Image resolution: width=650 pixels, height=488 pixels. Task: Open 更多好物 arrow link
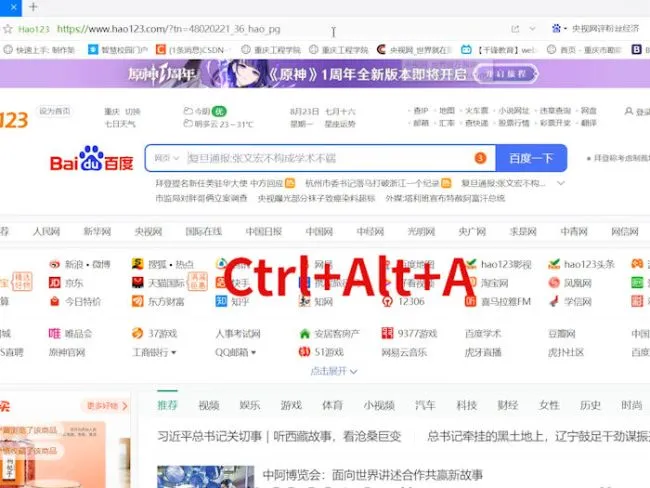(x=107, y=405)
